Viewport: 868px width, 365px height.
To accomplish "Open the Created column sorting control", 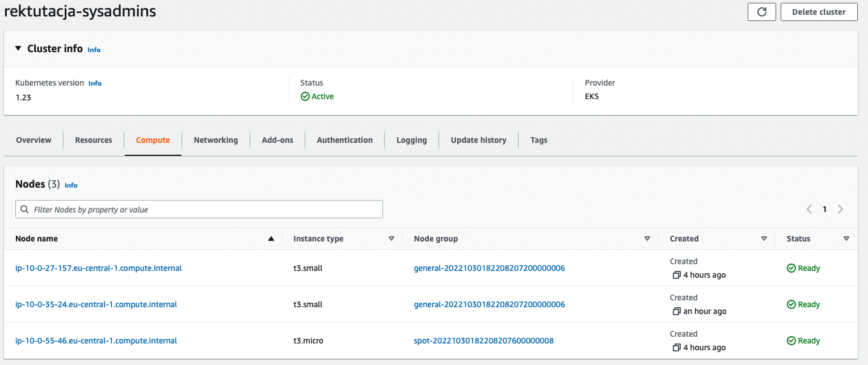I will click(x=764, y=239).
